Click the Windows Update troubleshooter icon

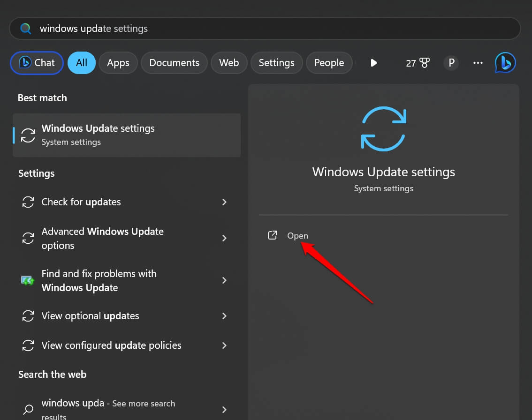[28, 280]
